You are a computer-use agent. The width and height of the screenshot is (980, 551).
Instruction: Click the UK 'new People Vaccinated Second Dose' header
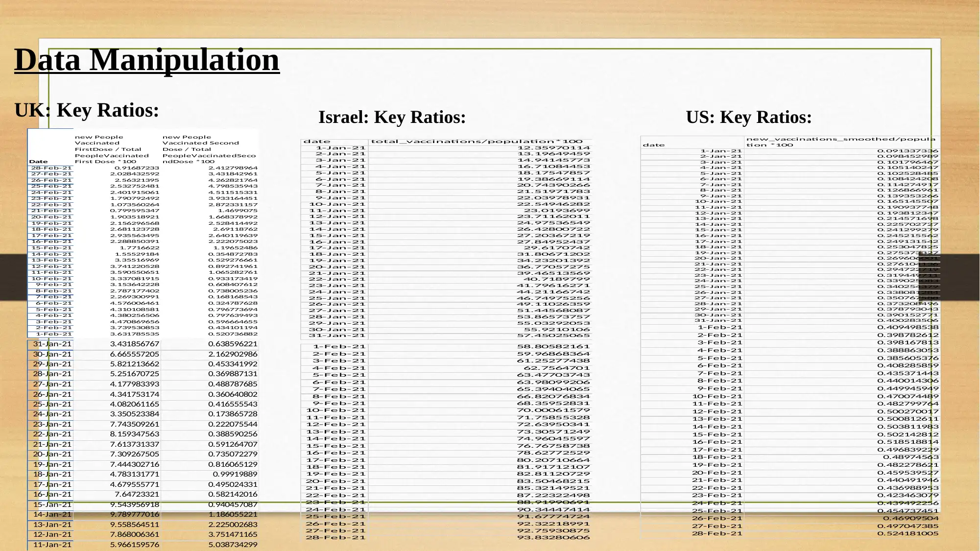click(209, 149)
